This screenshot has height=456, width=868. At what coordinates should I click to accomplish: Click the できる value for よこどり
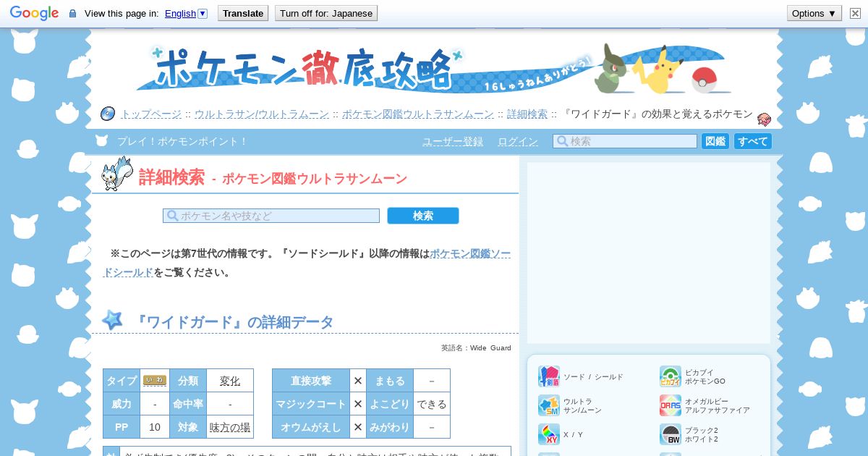pyautogui.click(x=432, y=404)
